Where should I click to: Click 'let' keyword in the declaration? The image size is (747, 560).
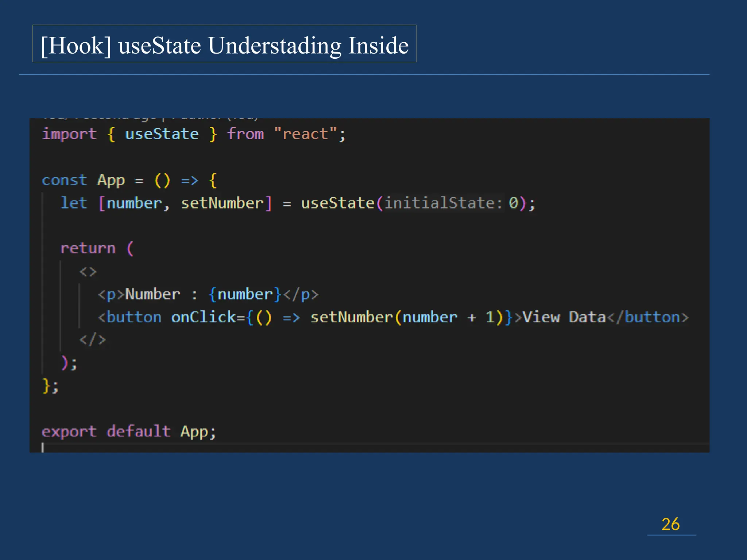click(x=74, y=203)
